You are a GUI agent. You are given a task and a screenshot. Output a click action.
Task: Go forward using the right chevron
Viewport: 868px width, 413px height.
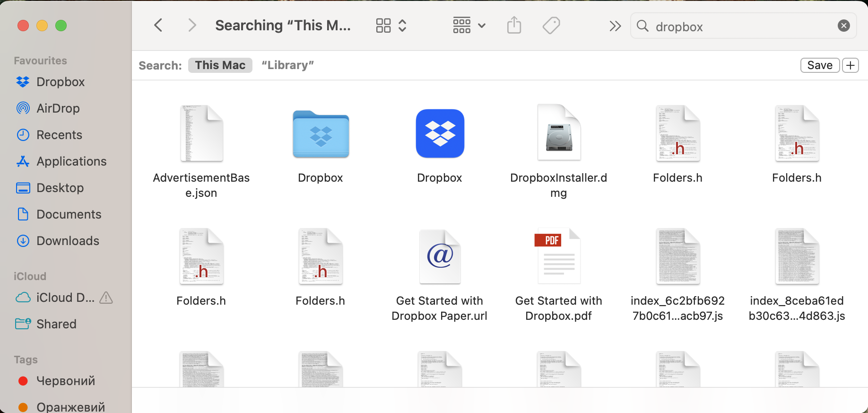click(191, 25)
